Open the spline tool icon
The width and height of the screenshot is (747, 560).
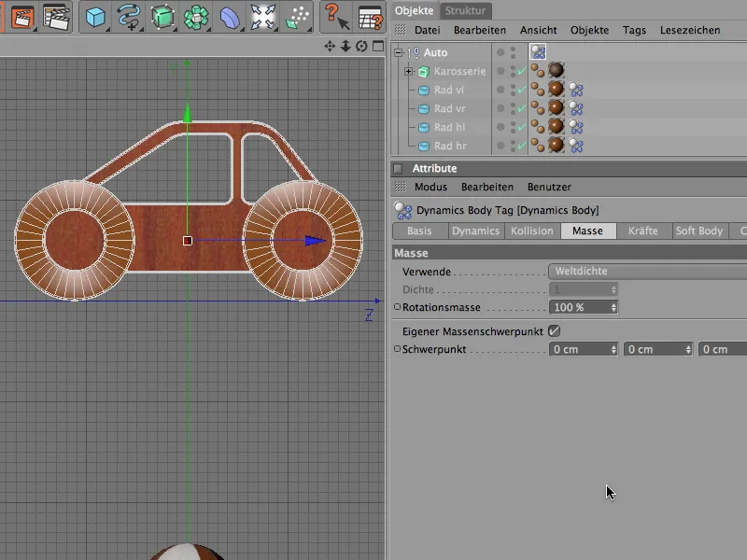click(x=128, y=16)
